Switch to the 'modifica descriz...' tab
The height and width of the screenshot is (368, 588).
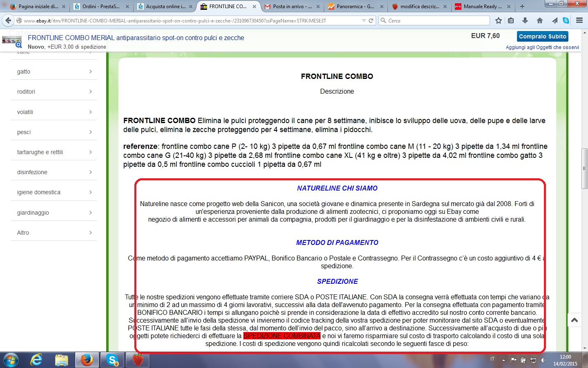[x=419, y=7]
